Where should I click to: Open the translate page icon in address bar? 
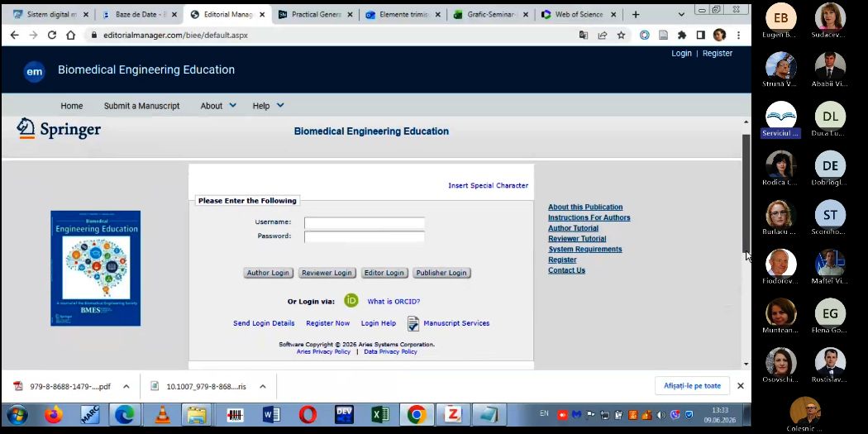(x=584, y=35)
